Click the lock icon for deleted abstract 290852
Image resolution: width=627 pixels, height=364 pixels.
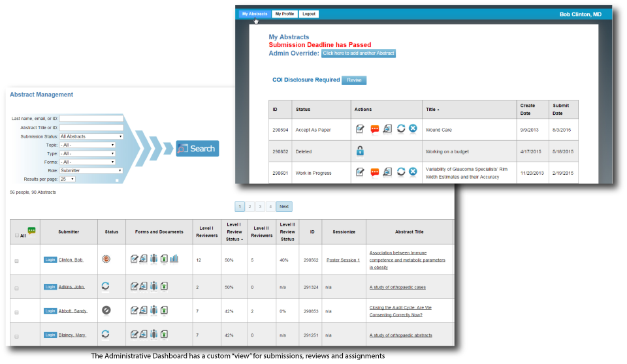coord(360,151)
